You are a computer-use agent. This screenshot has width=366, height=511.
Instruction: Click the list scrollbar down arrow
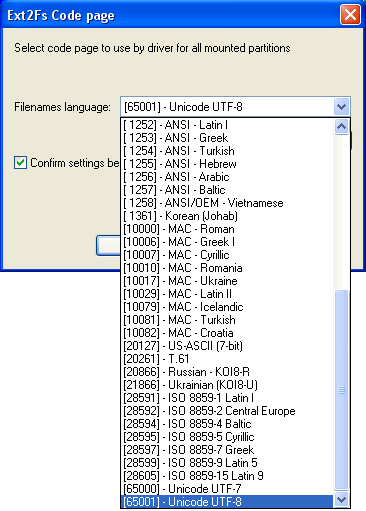341,499
